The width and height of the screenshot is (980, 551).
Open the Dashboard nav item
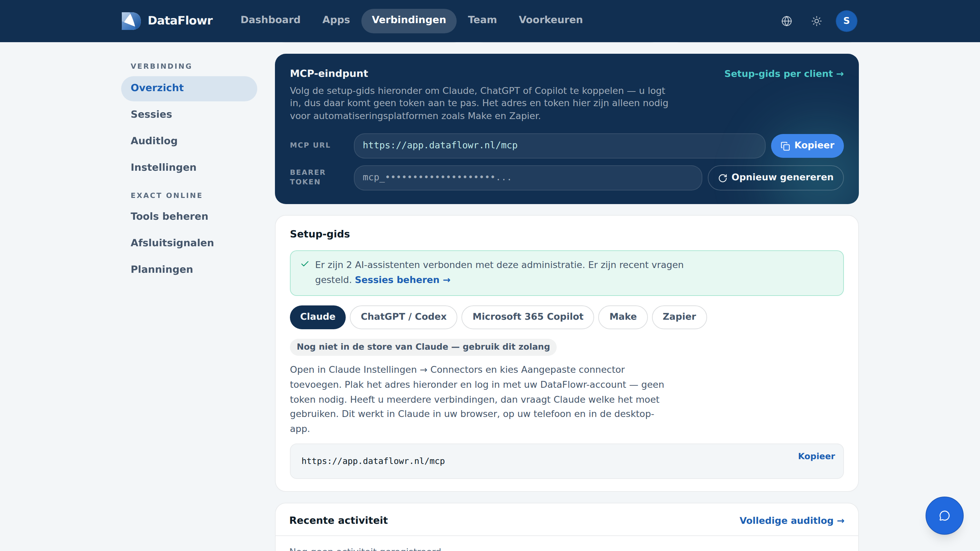point(270,20)
